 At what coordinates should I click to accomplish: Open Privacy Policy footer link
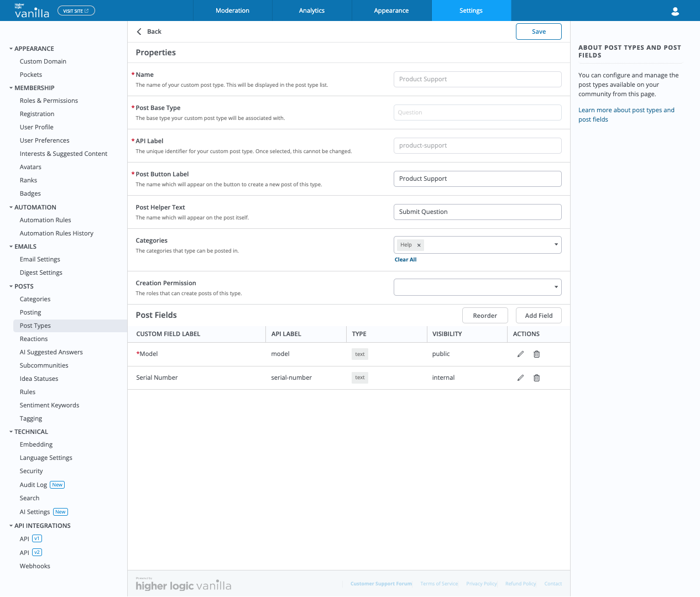click(482, 584)
